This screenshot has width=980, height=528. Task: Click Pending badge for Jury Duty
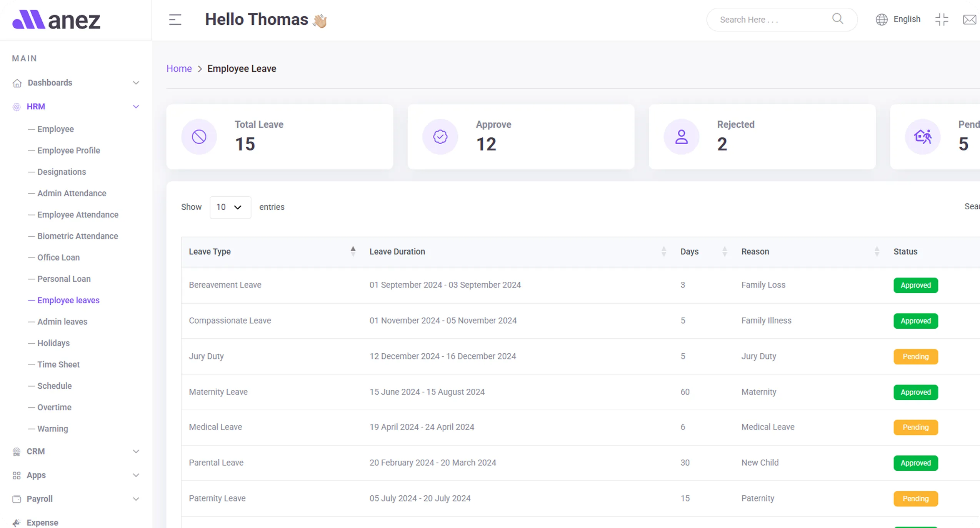[915, 356]
